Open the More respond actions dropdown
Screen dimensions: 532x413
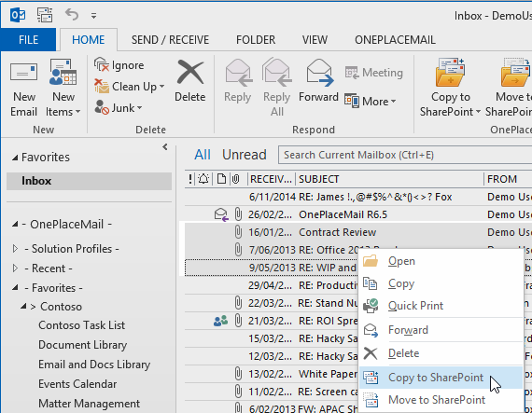[x=371, y=101]
